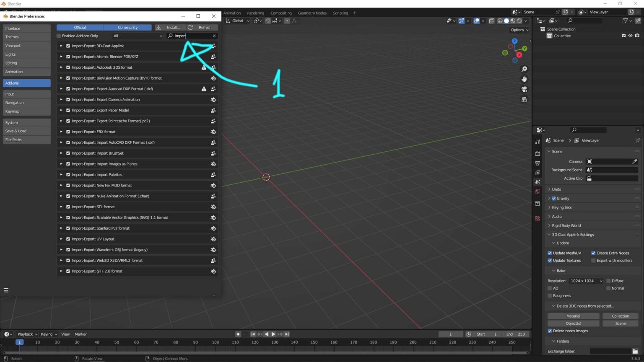
Task: Jump to timeline start button
Action: point(253,334)
